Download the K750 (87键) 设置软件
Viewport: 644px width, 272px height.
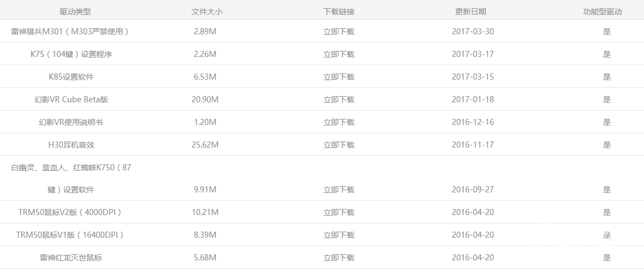coord(338,190)
